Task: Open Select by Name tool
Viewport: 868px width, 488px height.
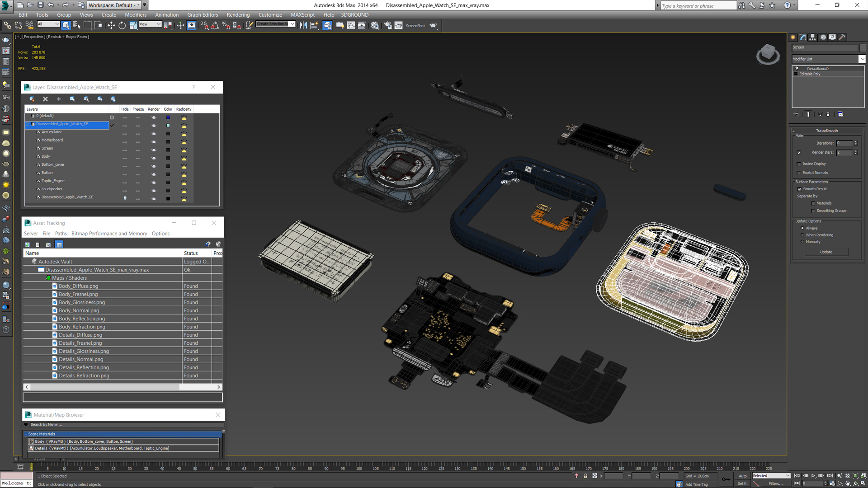Action: pyautogui.click(x=76, y=25)
